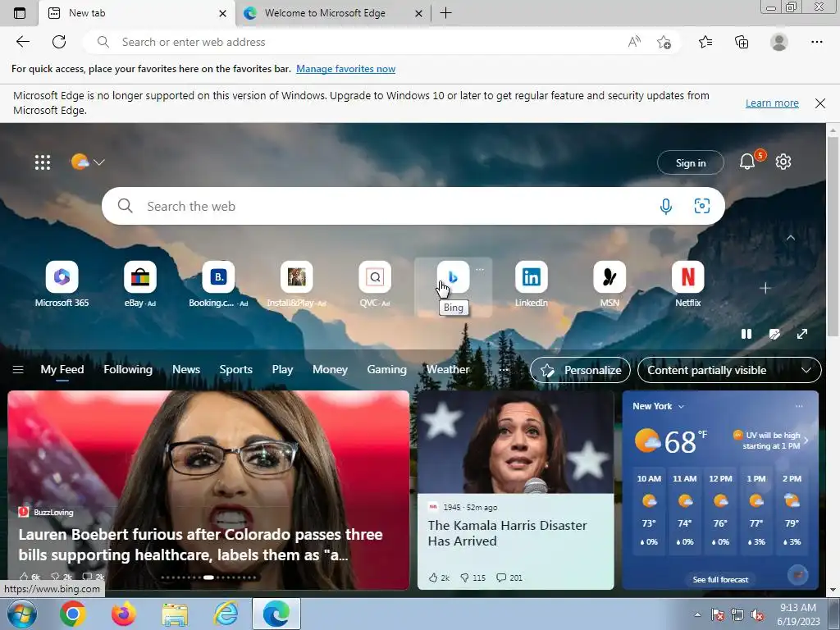The image size is (840, 630).
Task: Open the MSN quick link
Action: pos(609,284)
